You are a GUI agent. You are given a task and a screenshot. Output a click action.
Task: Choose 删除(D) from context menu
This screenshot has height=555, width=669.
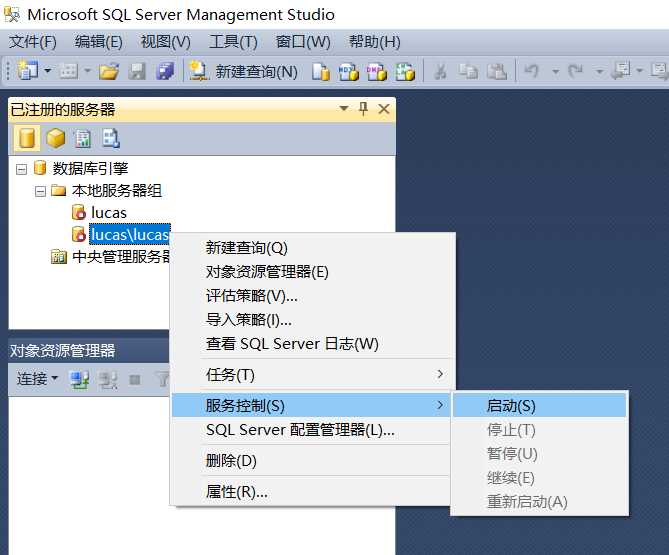(313, 461)
